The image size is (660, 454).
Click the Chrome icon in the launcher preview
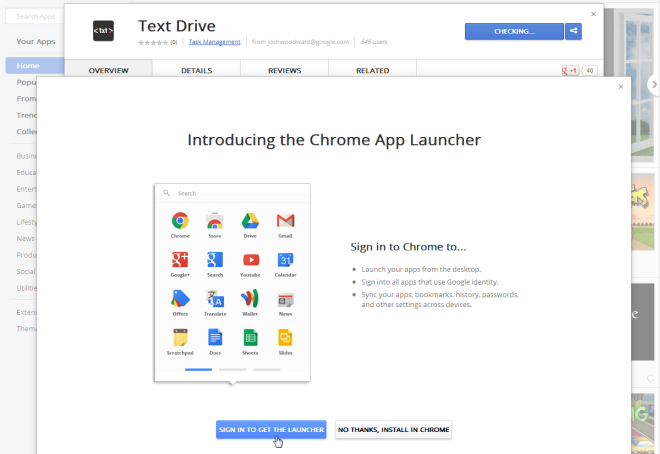tap(180, 221)
